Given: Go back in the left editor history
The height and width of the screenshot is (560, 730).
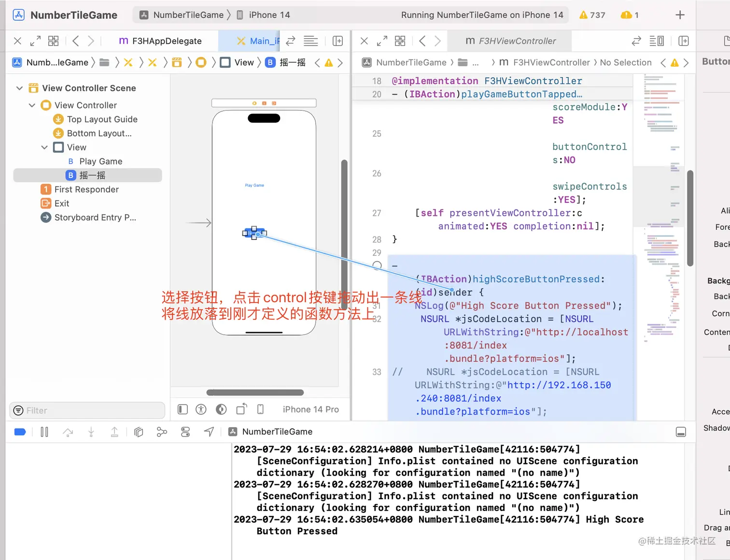Looking at the screenshot, I should click(x=76, y=41).
